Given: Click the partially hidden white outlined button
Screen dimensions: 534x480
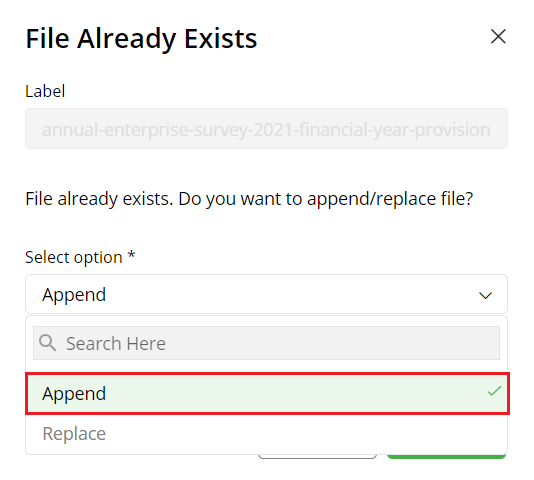Looking at the screenshot, I should point(317,456).
